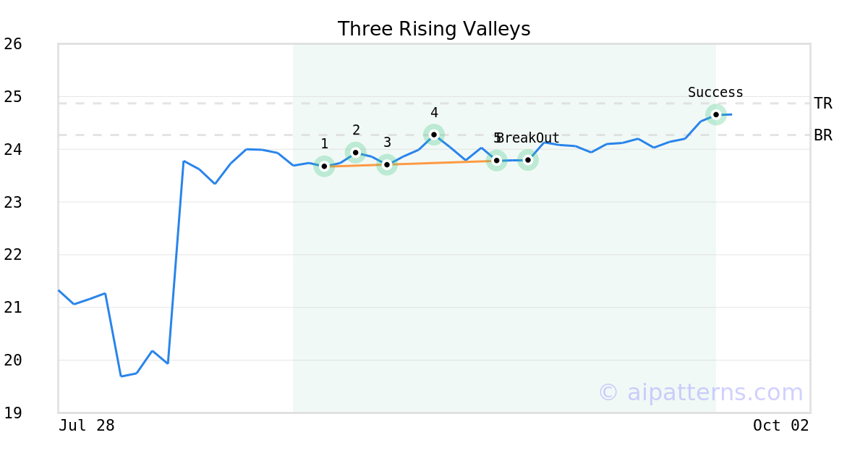Click the price line's lowest dip near 20
This screenshot has width=868, height=456.
(x=122, y=376)
